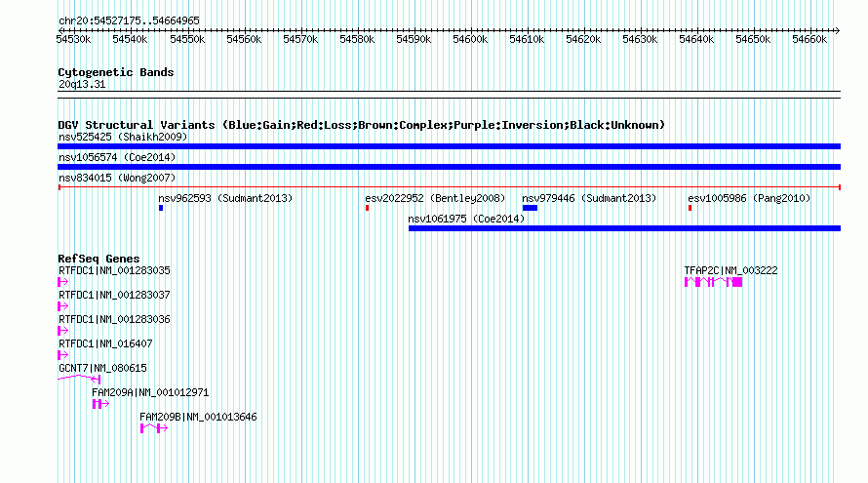Click the 54600k ruler tick label
Viewport: 868px width, 483px height.
[470, 39]
